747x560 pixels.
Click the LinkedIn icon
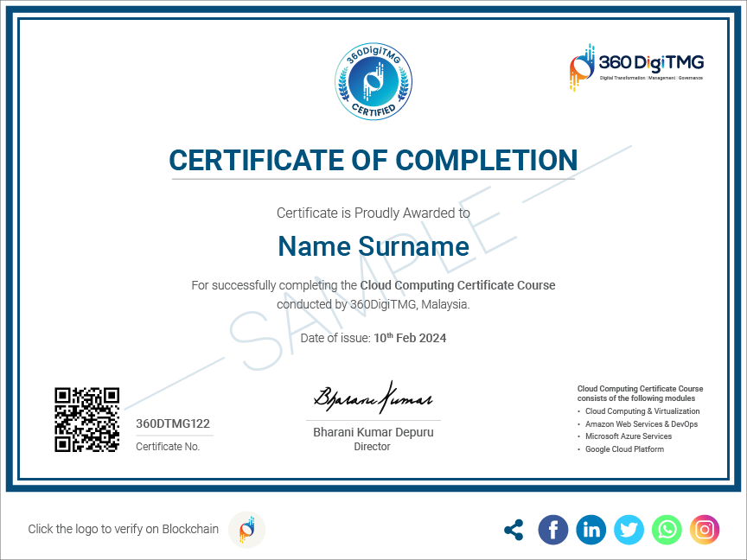tap(591, 530)
